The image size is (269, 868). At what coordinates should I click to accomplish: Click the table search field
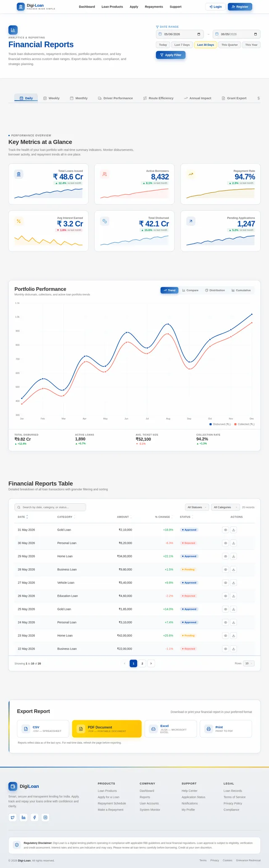[50, 507]
